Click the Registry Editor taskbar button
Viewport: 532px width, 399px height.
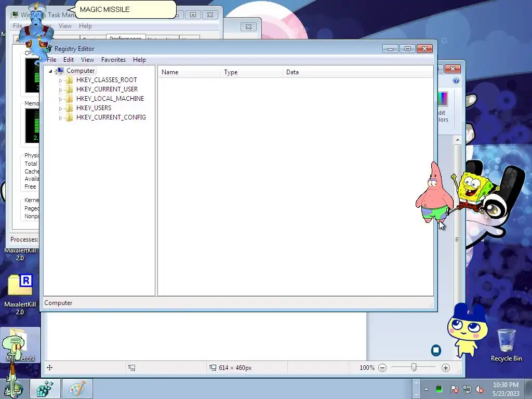coord(45,389)
